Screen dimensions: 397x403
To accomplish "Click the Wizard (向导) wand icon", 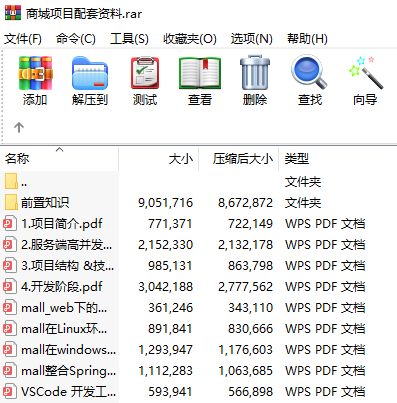I will [365, 73].
